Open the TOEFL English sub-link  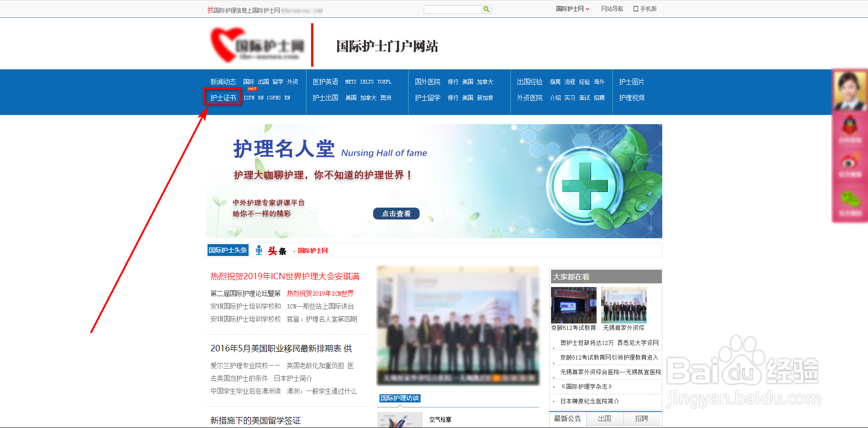pos(384,82)
